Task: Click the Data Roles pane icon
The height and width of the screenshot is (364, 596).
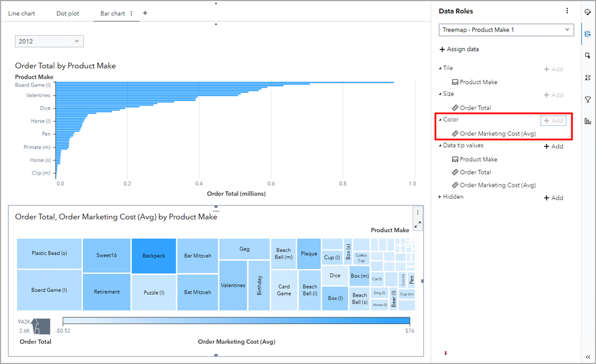Action: click(588, 34)
